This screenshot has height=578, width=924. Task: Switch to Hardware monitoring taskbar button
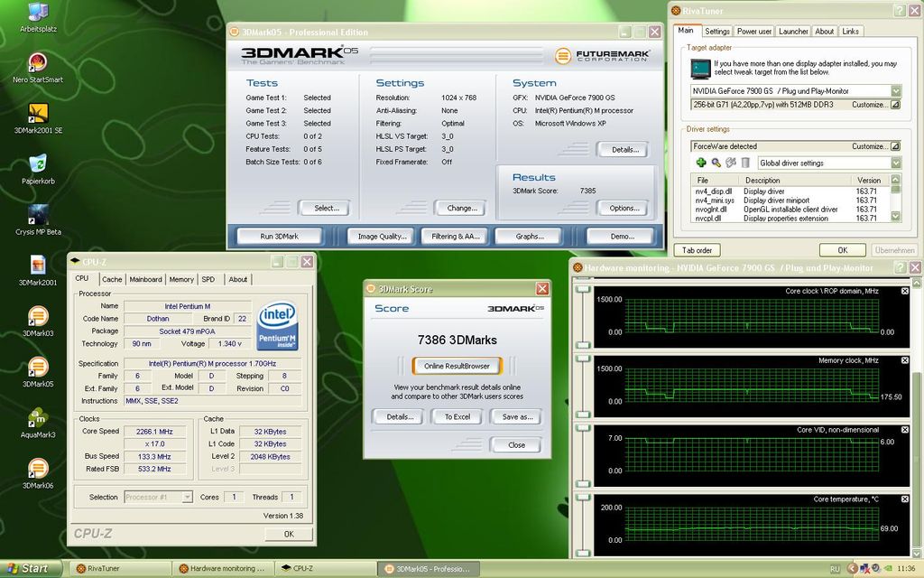coord(223,569)
